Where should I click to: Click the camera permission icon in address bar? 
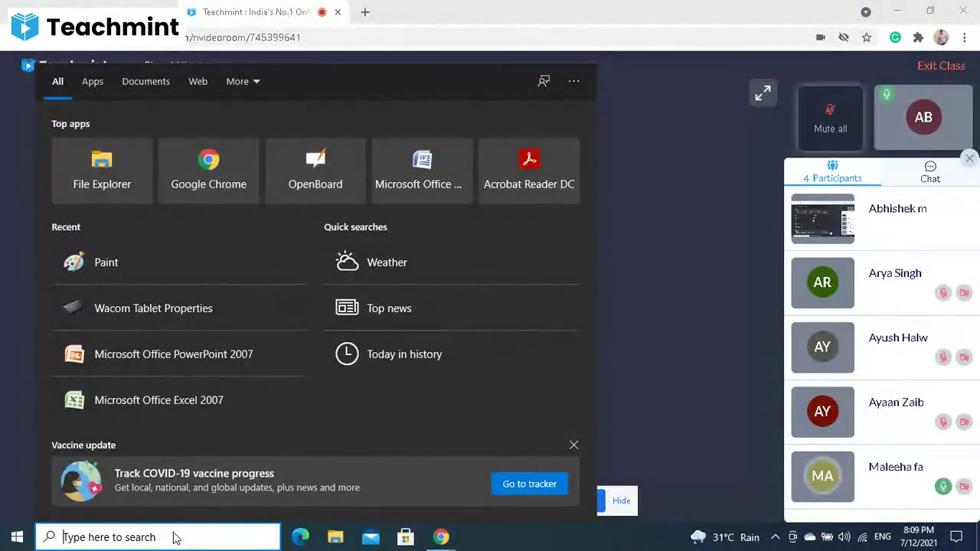coord(821,37)
